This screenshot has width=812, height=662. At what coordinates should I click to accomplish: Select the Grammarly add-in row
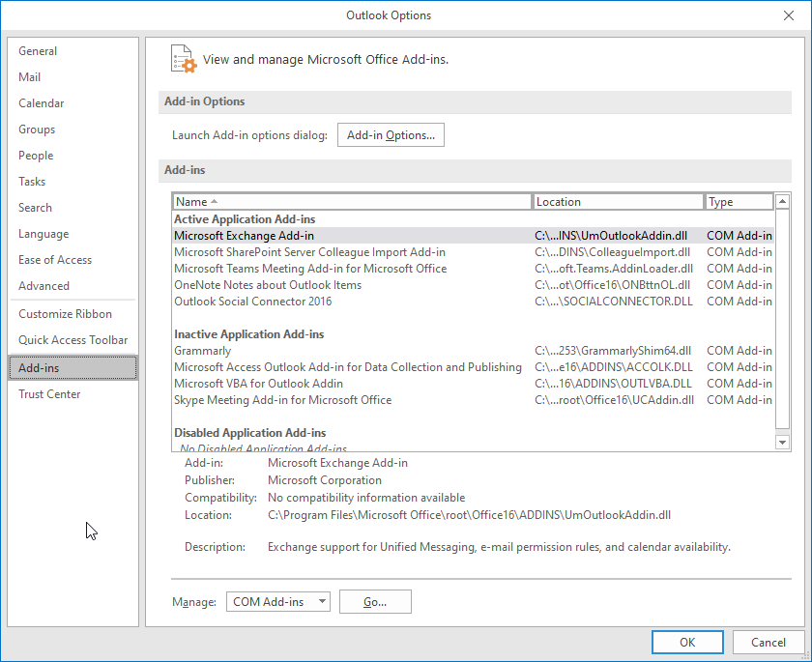pos(474,351)
